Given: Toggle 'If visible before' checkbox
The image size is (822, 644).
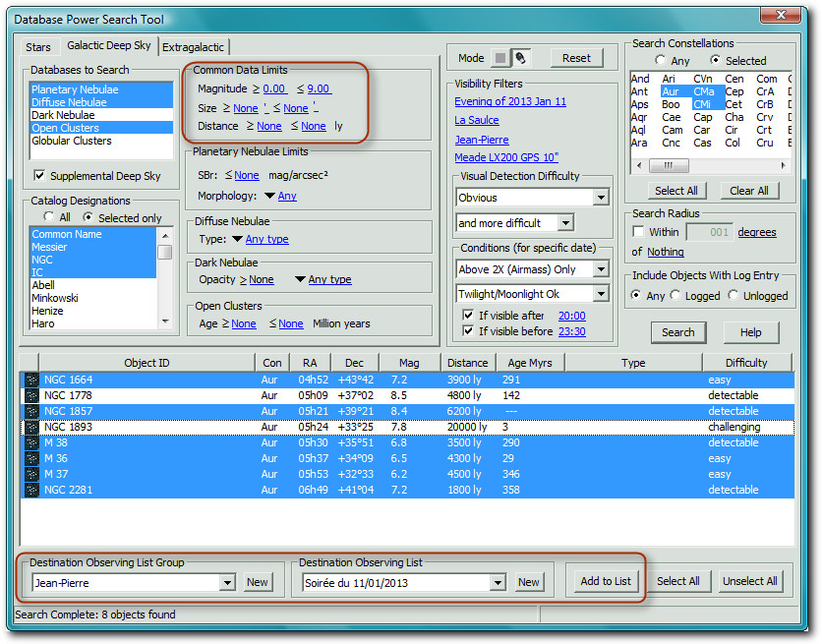Looking at the screenshot, I should 468,330.
